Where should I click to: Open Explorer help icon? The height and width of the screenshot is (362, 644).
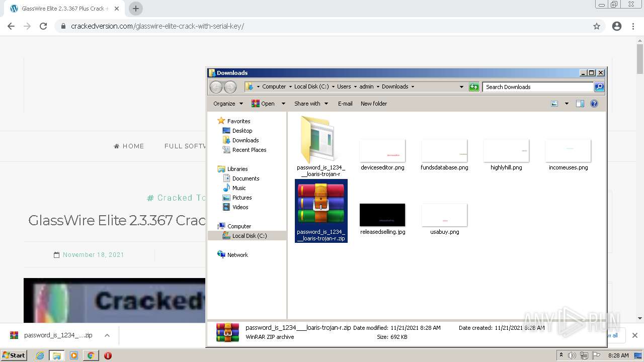[x=594, y=104]
